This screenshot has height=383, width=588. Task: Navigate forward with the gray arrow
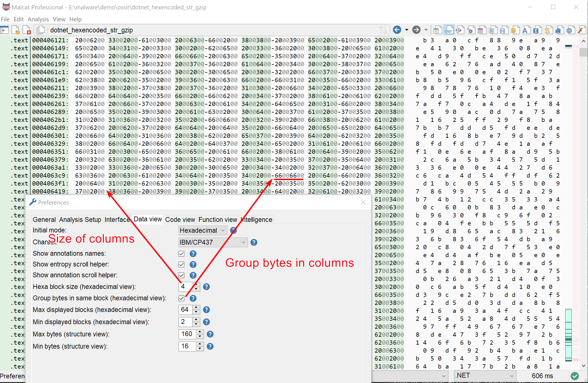point(416,30)
